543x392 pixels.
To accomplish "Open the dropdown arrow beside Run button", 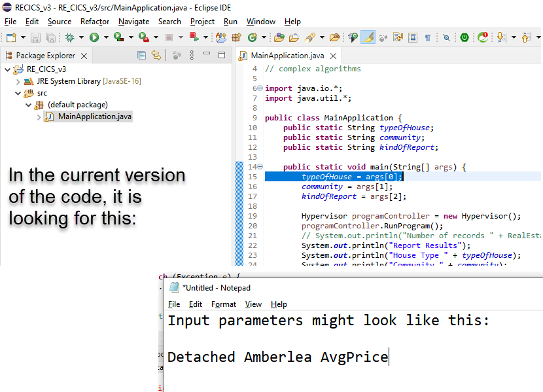I will pos(105,38).
